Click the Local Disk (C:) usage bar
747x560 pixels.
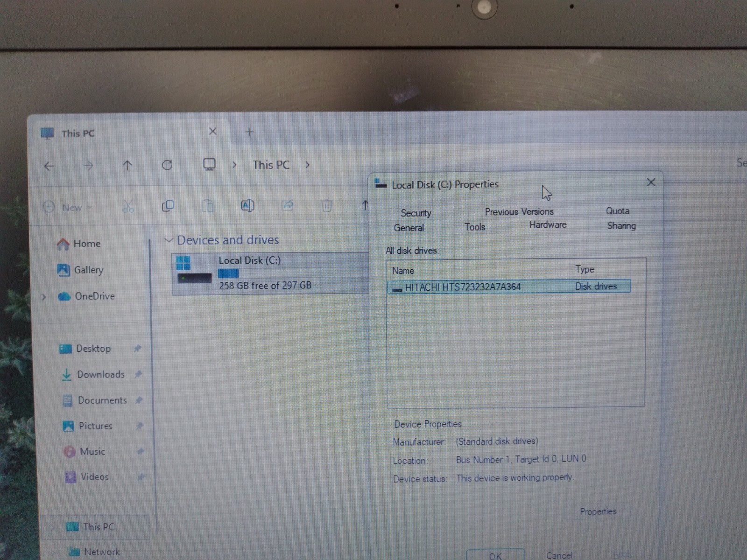tap(294, 273)
